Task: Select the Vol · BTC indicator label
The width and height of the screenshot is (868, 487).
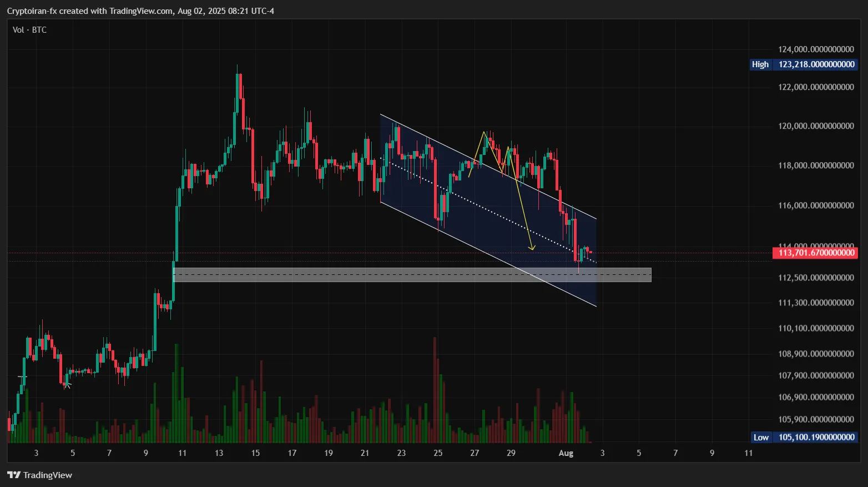Action: coord(29,30)
